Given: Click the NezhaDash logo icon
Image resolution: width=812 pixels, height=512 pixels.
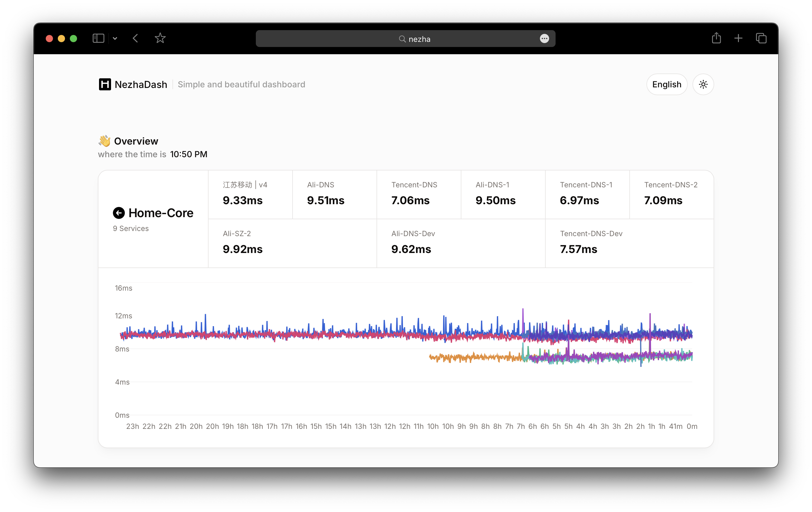Looking at the screenshot, I should click(105, 84).
